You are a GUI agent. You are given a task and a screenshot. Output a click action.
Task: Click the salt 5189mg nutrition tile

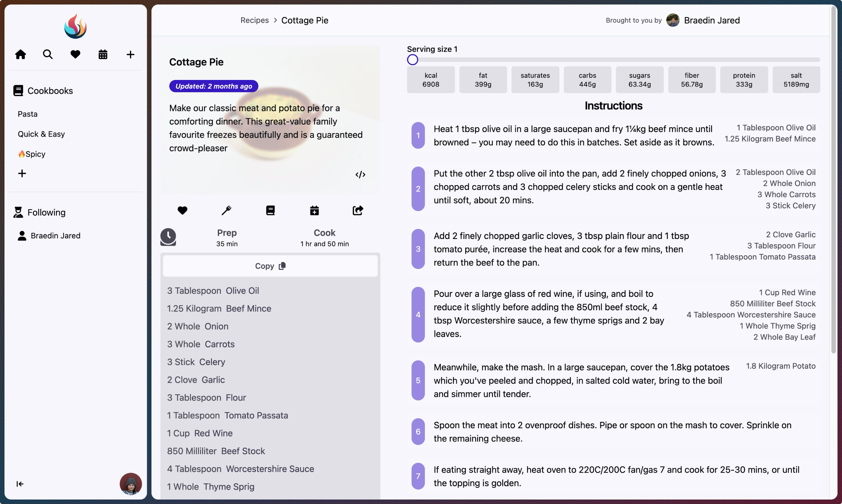[796, 80]
